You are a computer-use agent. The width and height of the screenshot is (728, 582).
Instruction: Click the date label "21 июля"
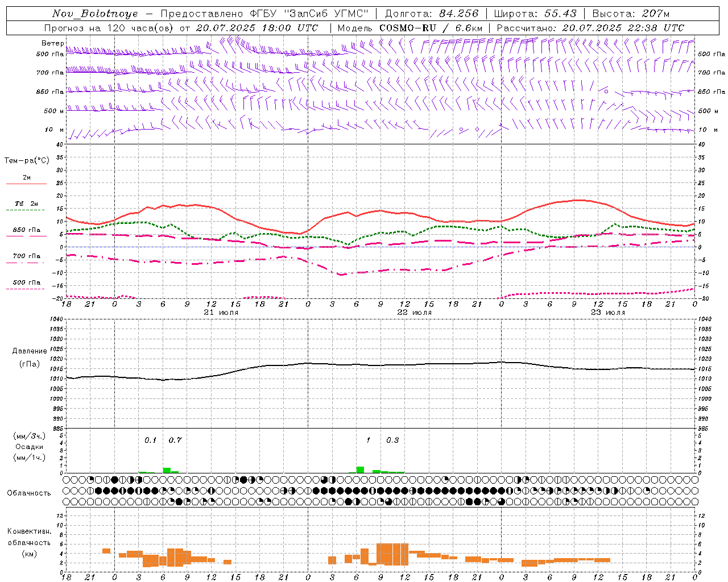[x=221, y=313]
